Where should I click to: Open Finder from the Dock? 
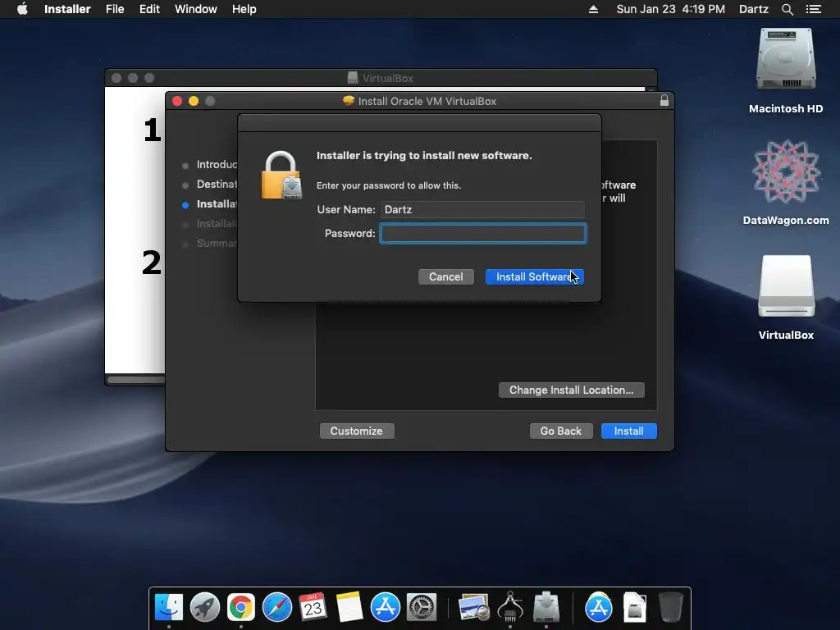(169, 608)
